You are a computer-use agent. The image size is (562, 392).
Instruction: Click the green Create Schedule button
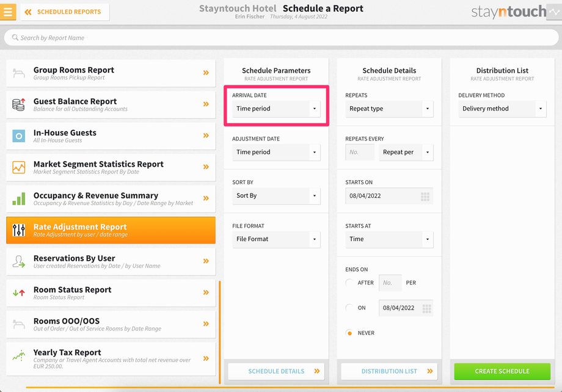pos(502,371)
